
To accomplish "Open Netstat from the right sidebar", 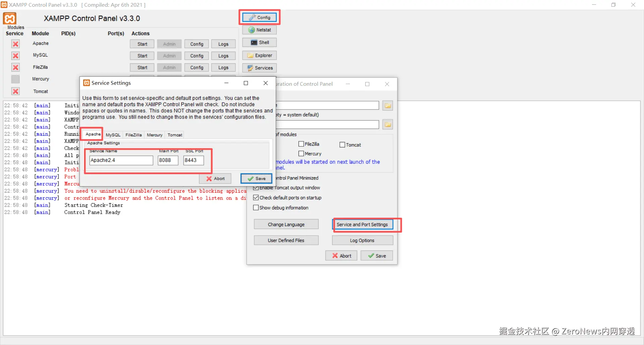I will pos(260,30).
